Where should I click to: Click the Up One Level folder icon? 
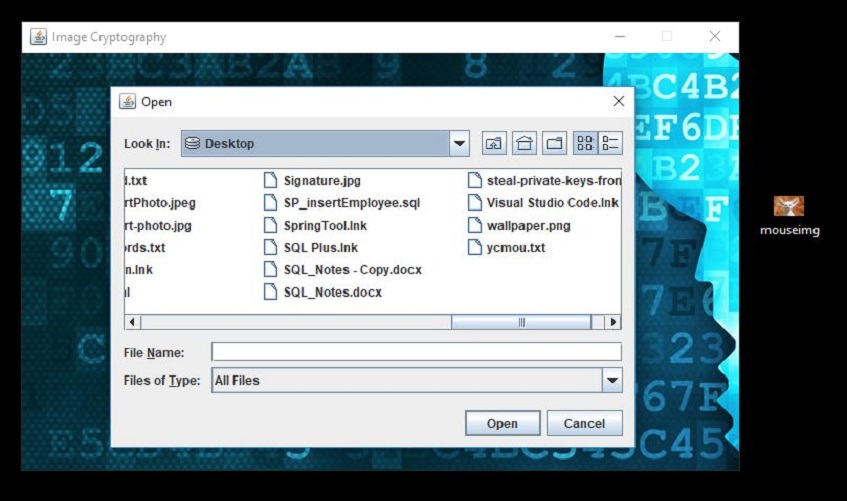point(494,143)
